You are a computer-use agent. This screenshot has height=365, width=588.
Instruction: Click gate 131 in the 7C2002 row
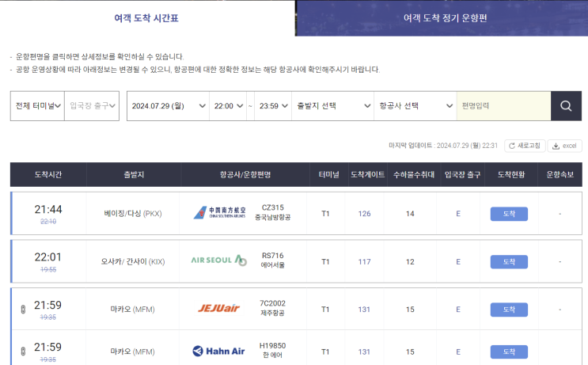364,310
